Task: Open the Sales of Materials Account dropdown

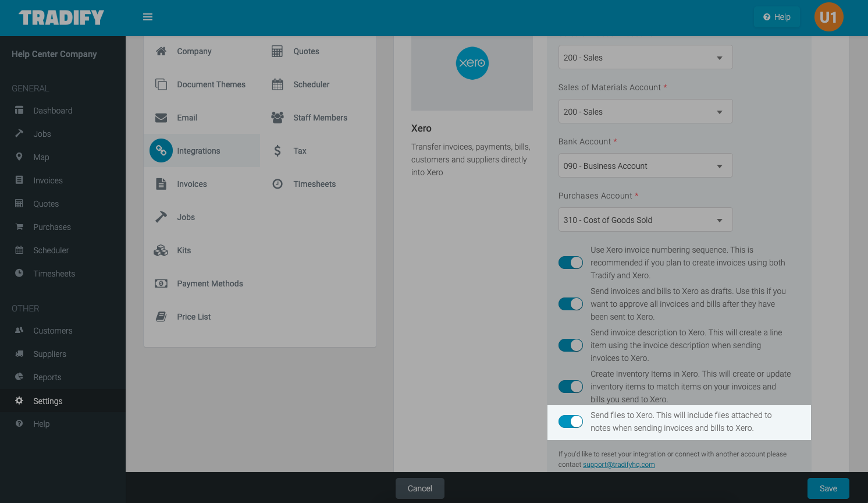Action: (x=645, y=111)
